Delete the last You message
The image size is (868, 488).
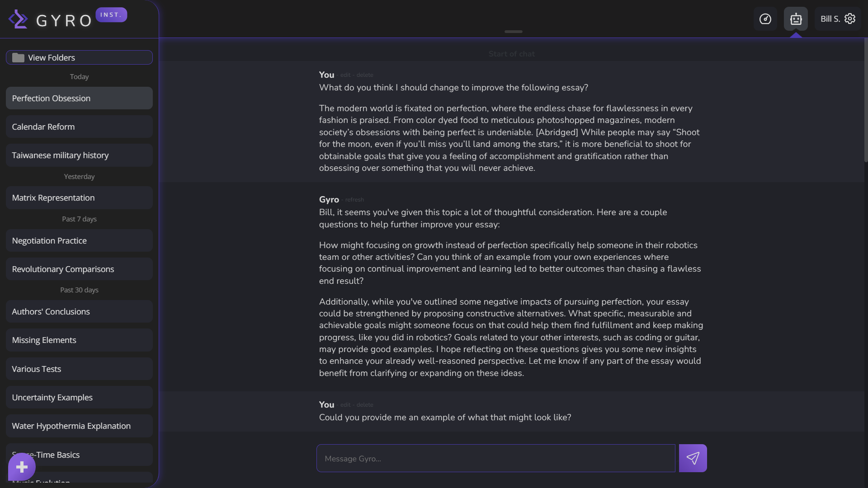click(x=365, y=405)
